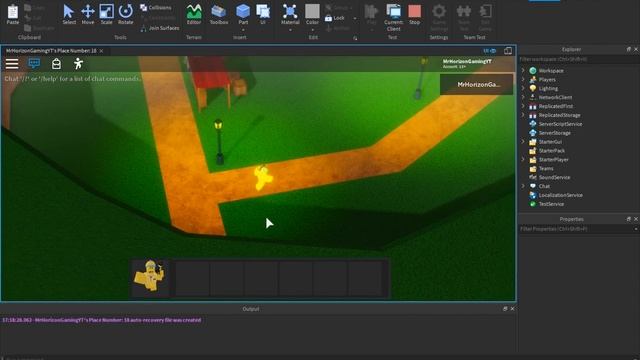The width and height of the screenshot is (640, 360).
Task: Click the auto-recovery file message in Output
Action: [102, 320]
